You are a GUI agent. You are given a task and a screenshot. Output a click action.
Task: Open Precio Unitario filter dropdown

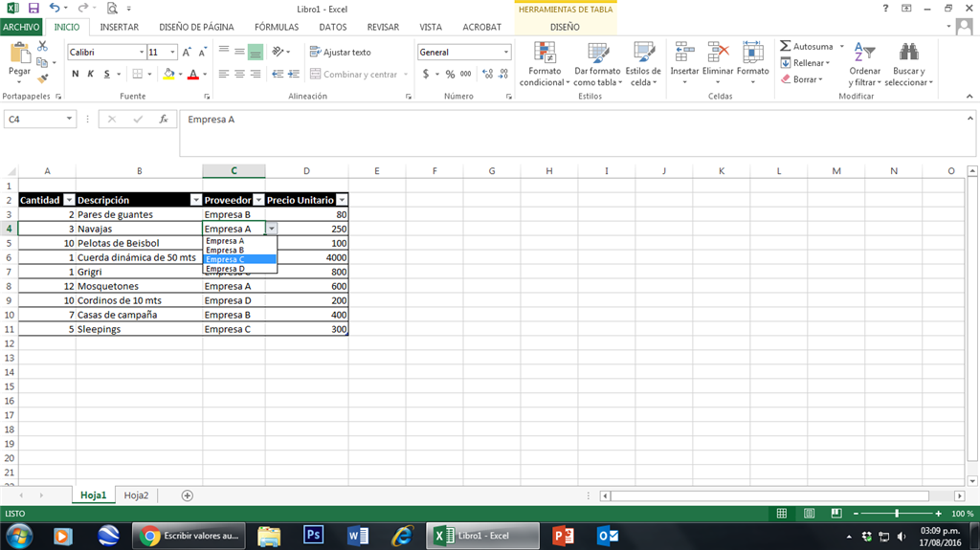(342, 200)
